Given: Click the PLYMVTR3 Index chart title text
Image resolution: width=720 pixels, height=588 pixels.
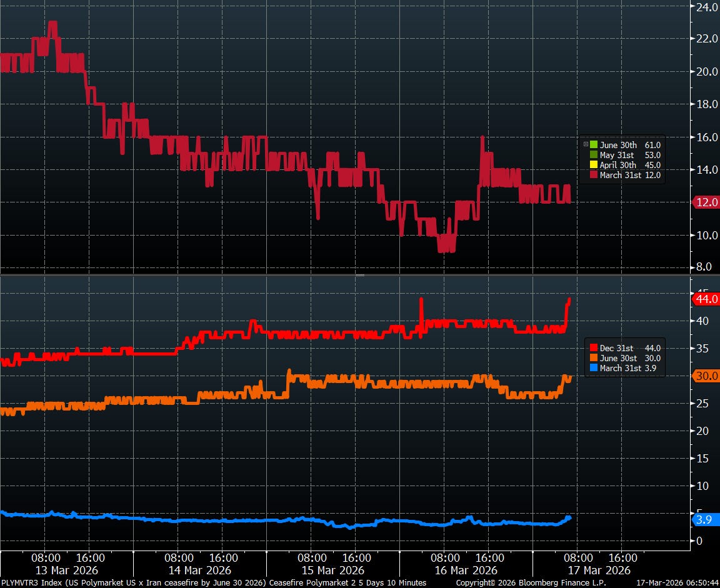Looking at the screenshot, I should [214, 583].
